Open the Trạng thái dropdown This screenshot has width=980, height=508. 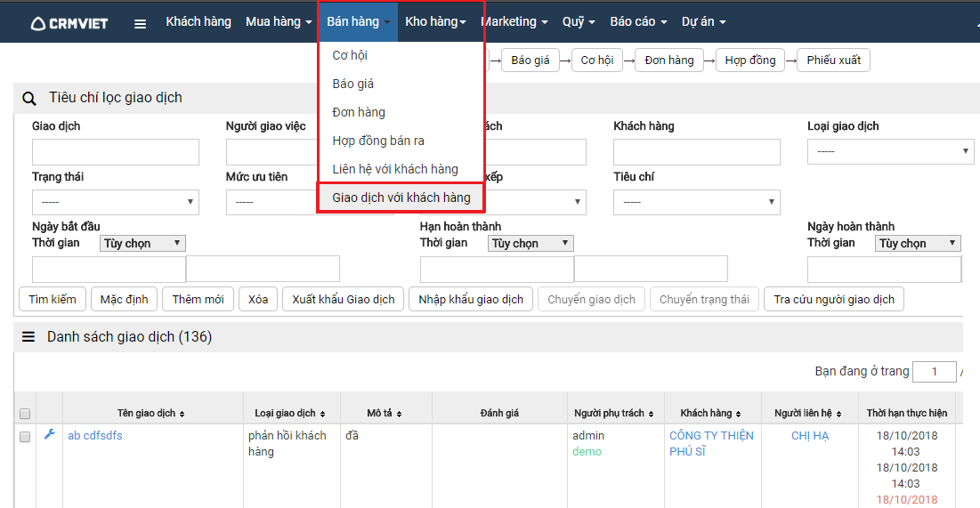point(116,203)
